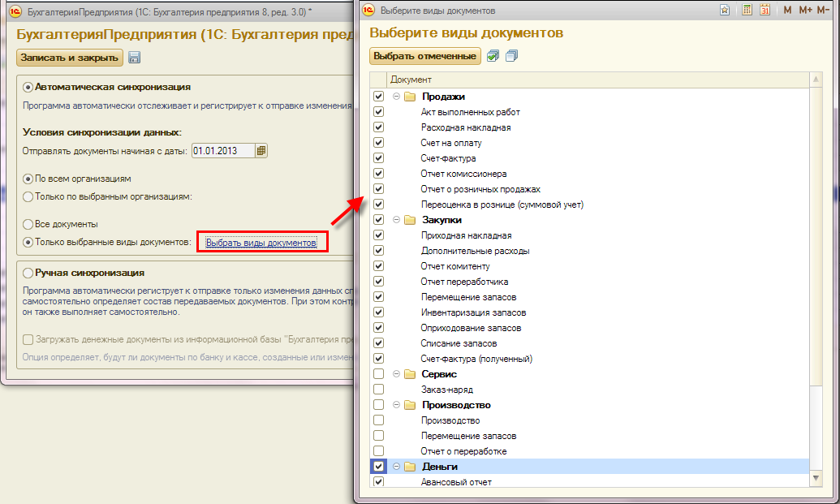Select the Инвентаризация запасов row
Viewport: 840px width, 504px height.
589,312
